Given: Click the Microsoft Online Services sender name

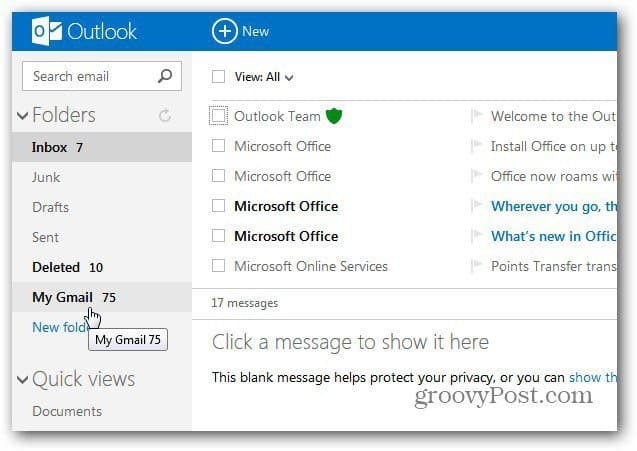Looking at the screenshot, I should click(x=311, y=266).
